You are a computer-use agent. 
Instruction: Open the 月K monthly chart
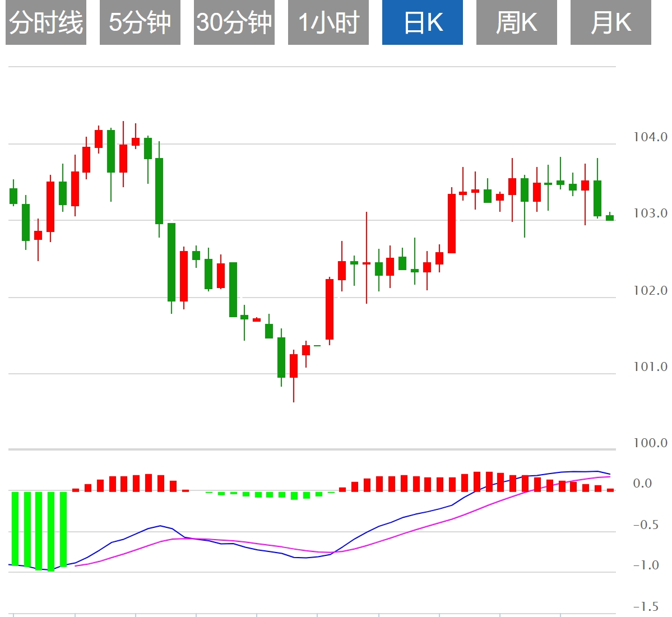[611, 23]
